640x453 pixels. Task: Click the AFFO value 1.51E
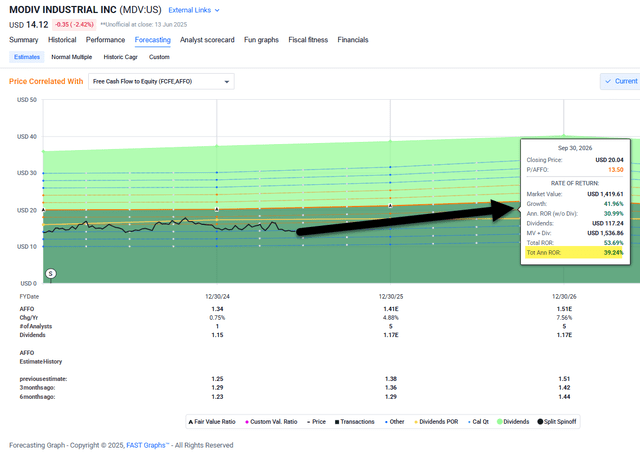pos(564,309)
